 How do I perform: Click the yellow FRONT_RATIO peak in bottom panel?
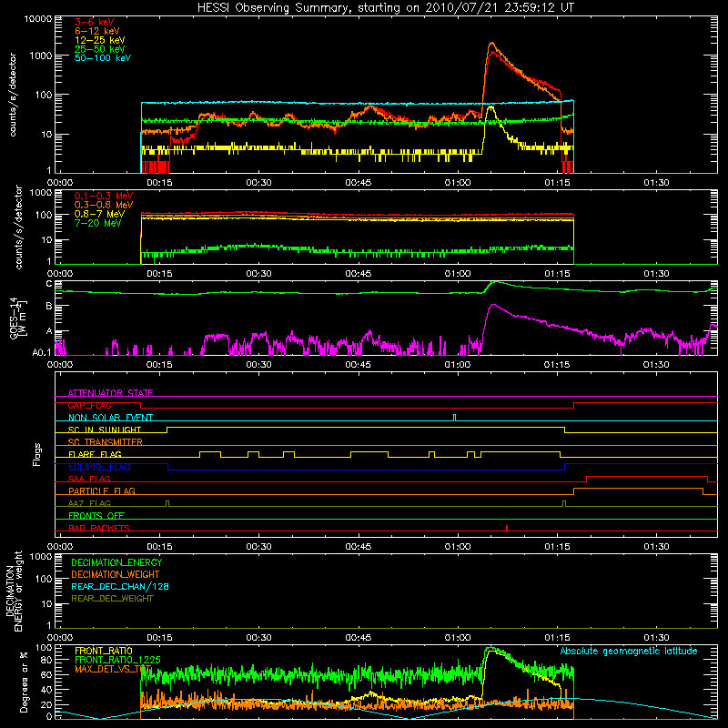(492, 651)
